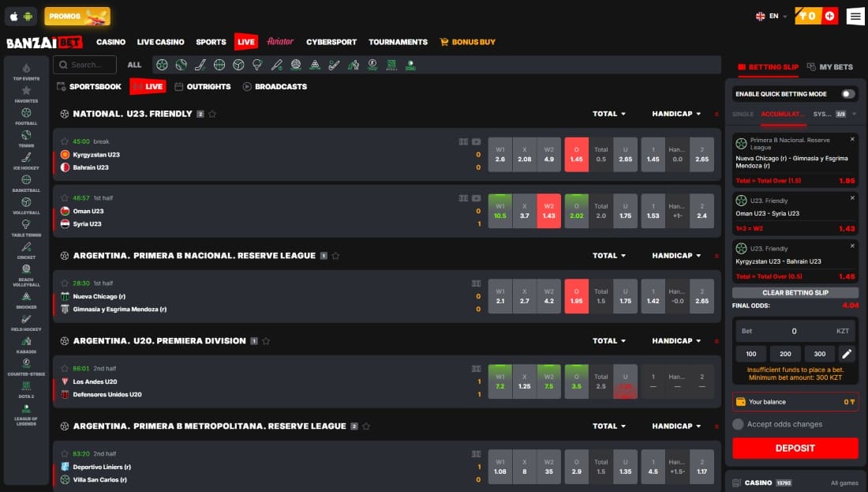The image size is (868, 492).
Task: Open Top Events in left sidebar
Action: point(26,72)
